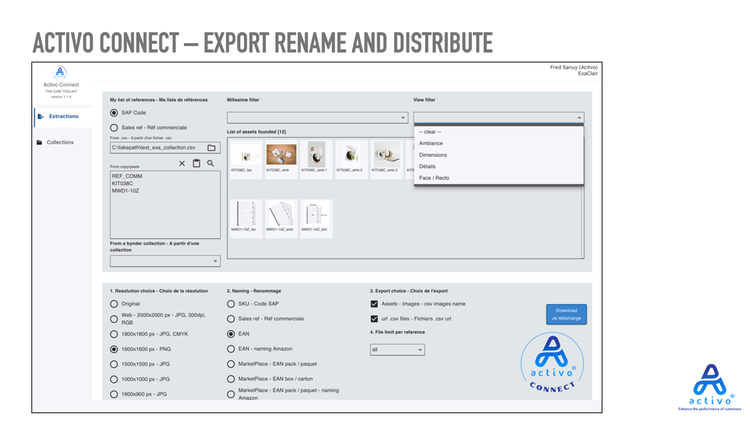The height and width of the screenshot is (422, 750).
Task: Select the KIT038C_amb-3 asset thumbnail
Action: (386, 158)
